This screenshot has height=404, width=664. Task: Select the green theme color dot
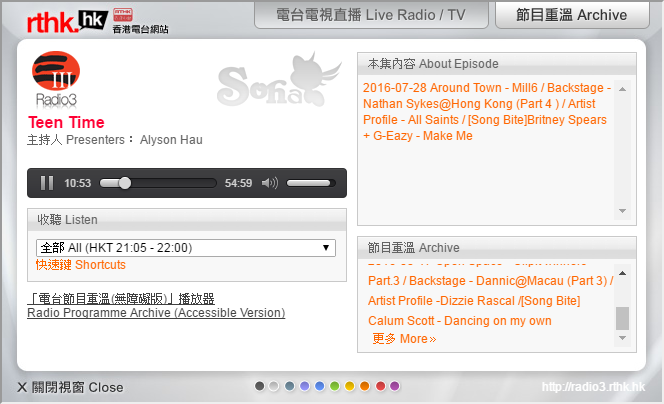335,386
